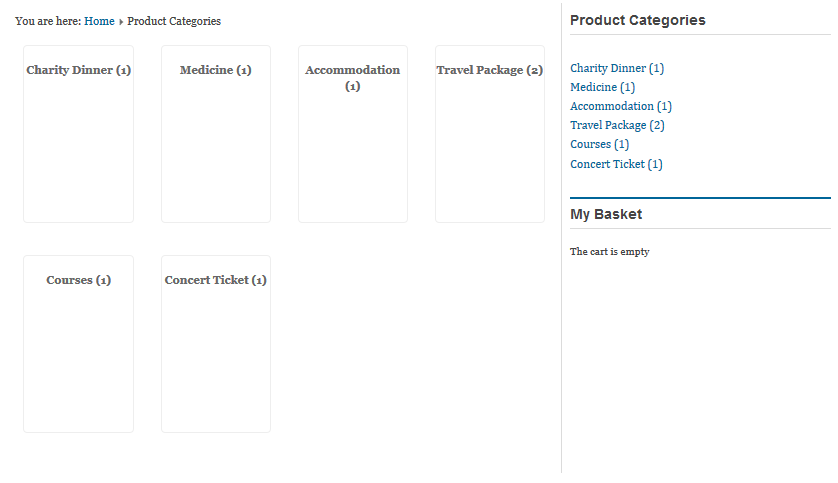Select the Accommodation tile heading in the grid

click(352, 71)
